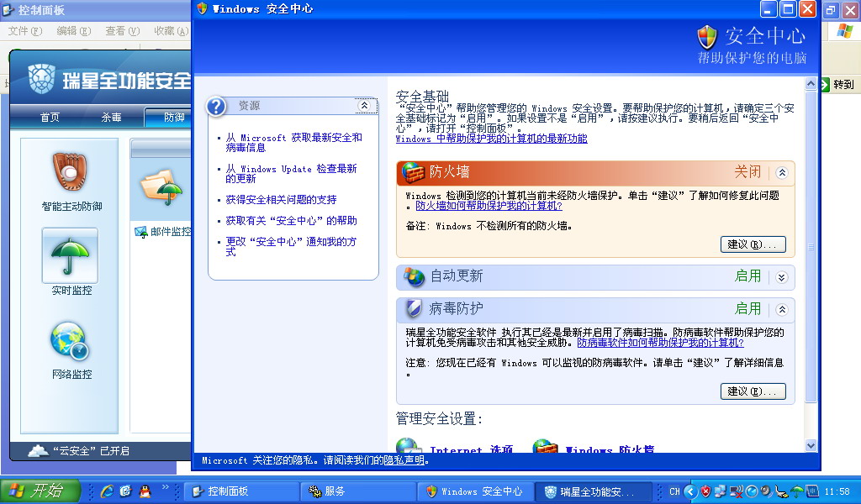Collapse the 资源 panel
Screen dimensions: 861x504
tap(364, 105)
